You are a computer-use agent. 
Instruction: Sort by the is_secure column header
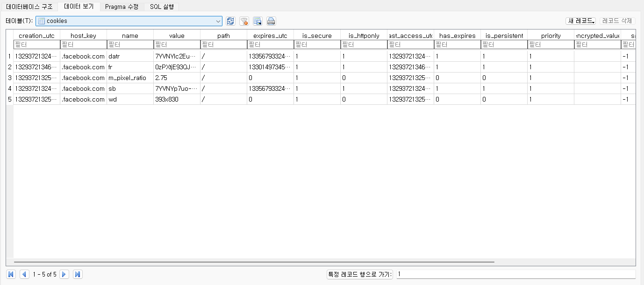coord(317,36)
